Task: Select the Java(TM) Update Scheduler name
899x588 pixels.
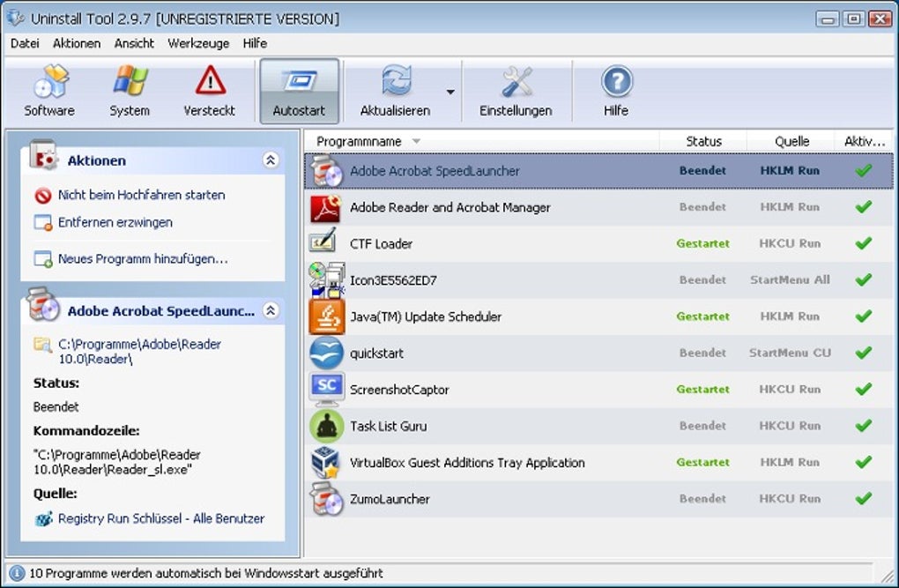Action: pyautogui.click(x=426, y=316)
